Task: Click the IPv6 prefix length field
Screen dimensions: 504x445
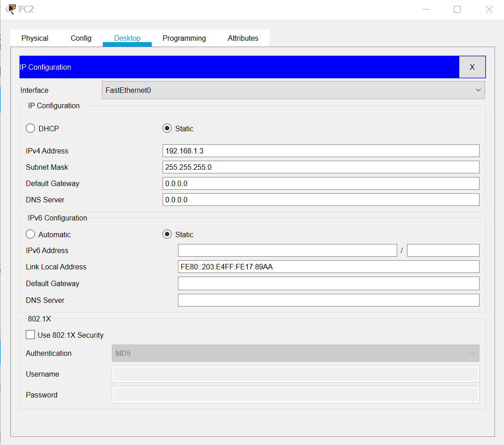Action: [443, 250]
